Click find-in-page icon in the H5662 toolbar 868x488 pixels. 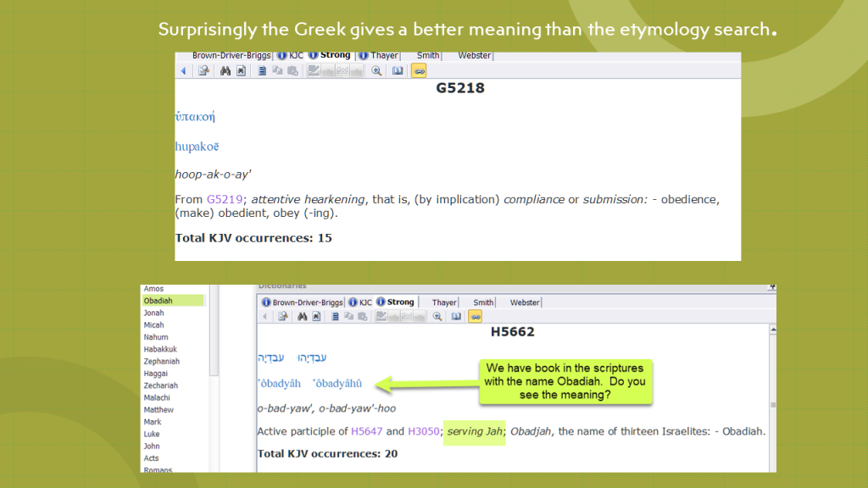pos(316,317)
